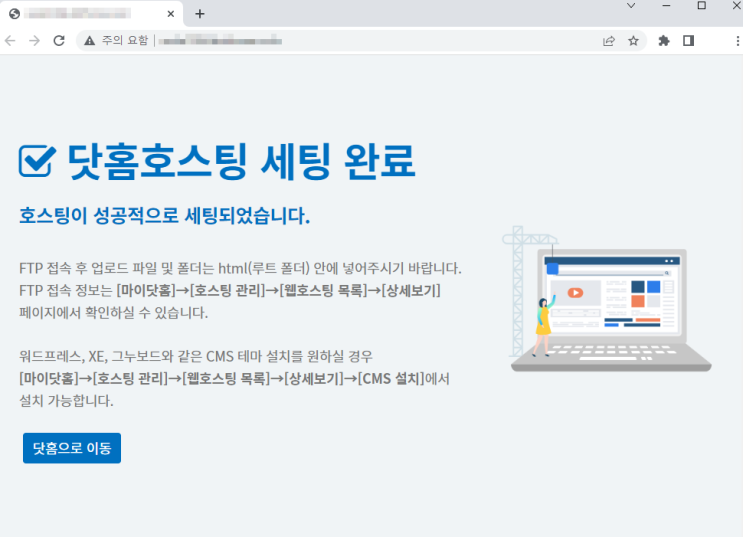The width and height of the screenshot is (743, 537).
Task: Click the line 페이지에서 확인하실 수 있습니다.
Action: click(113, 312)
